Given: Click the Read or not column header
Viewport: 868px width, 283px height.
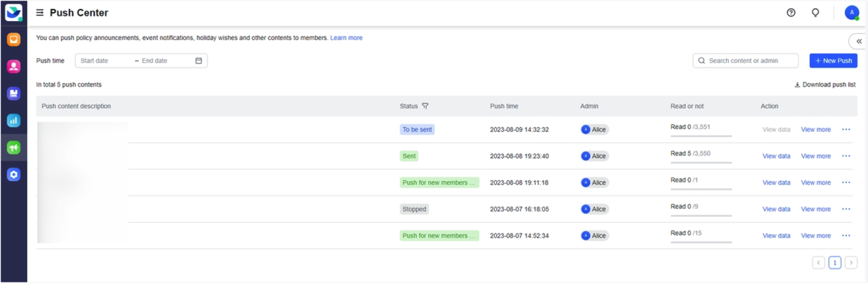Looking at the screenshot, I should click(687, 106).
